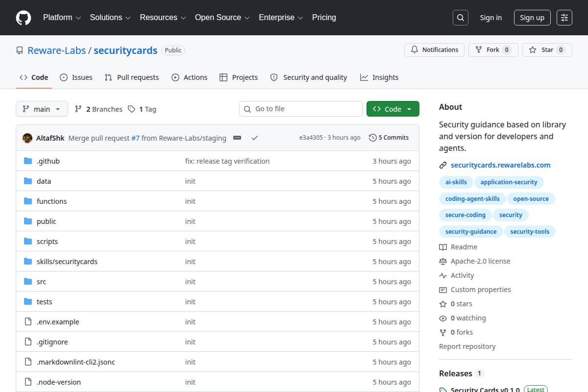
Task: Click the file icon beside .markdownlint-cli2.jsonc
Action: pyautogui.click(x=28, y=362)
